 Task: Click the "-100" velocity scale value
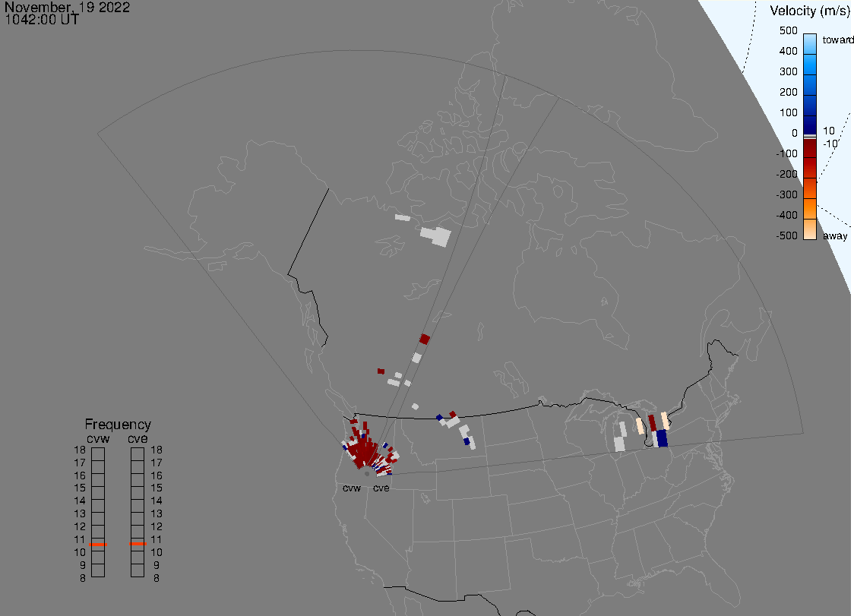[786, 153]
